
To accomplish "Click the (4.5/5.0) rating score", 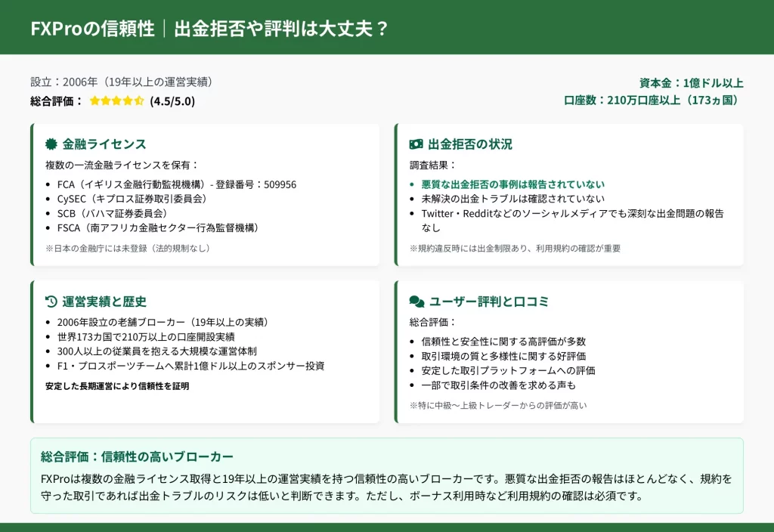I will click(172, 101).
